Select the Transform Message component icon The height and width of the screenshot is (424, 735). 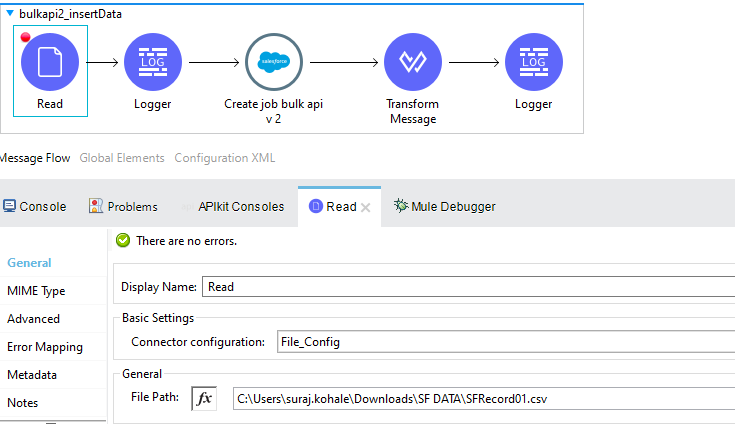click(x=412, y=61)
